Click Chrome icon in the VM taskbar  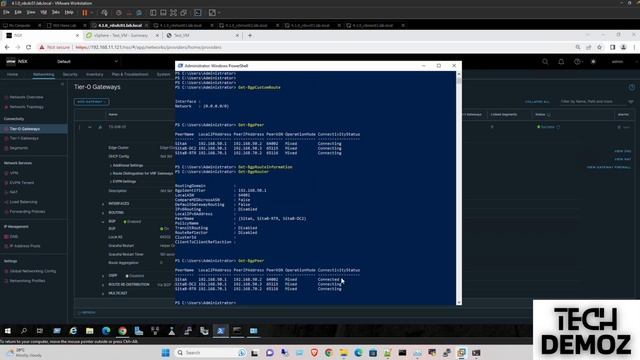point(122,331)
